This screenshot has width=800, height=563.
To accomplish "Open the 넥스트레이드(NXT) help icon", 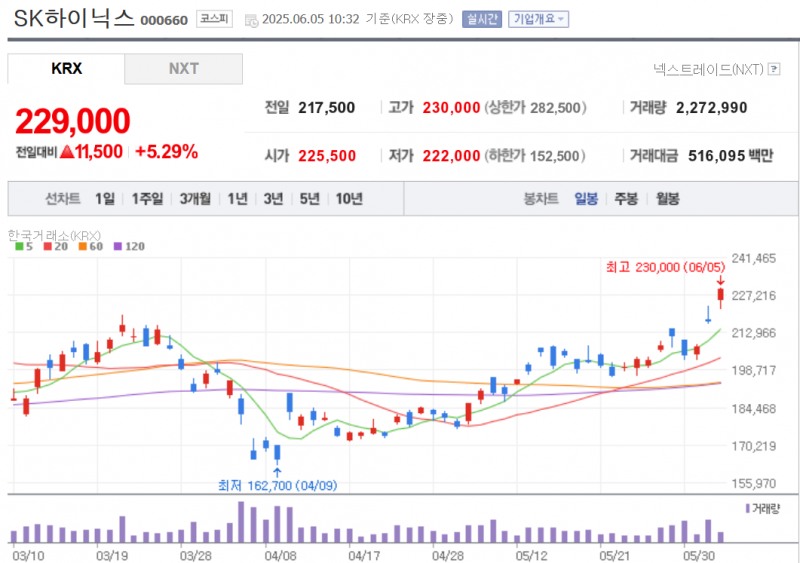I will pos(774,69).
